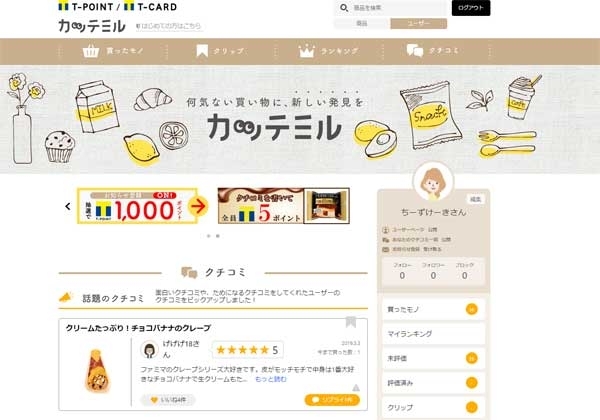Select the crown Ranking icon
The width and height of the screenshot is (600, 420).
click(x=307, y=51)
